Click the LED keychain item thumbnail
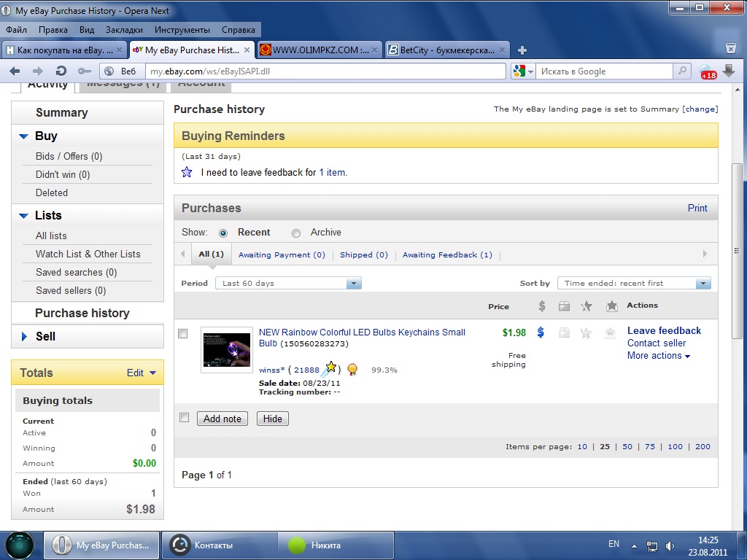Viewport: 747px width, 560px height. (x=227, y=349)
